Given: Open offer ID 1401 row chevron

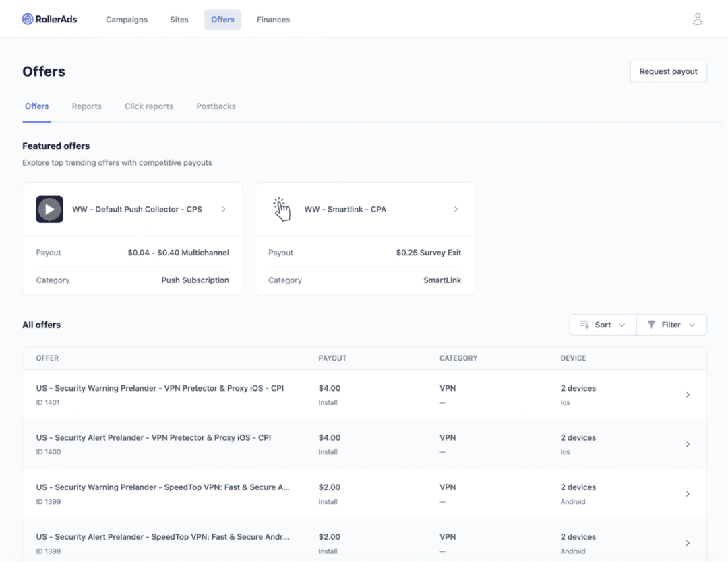Looking at the screenshot, I should (688, 394).
